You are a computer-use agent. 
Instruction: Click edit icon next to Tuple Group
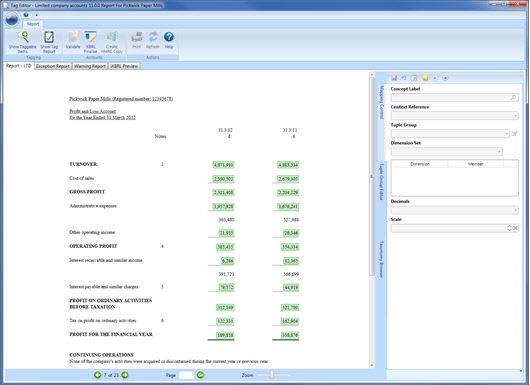(x=514, y=134)
